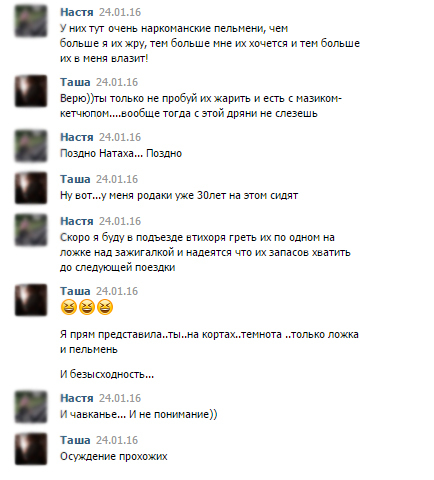The image size is (434, 480).
Task: Click Таша's avatar beside the 'Верю))' message
Action: pyautogui.click(x=31, y=91)
